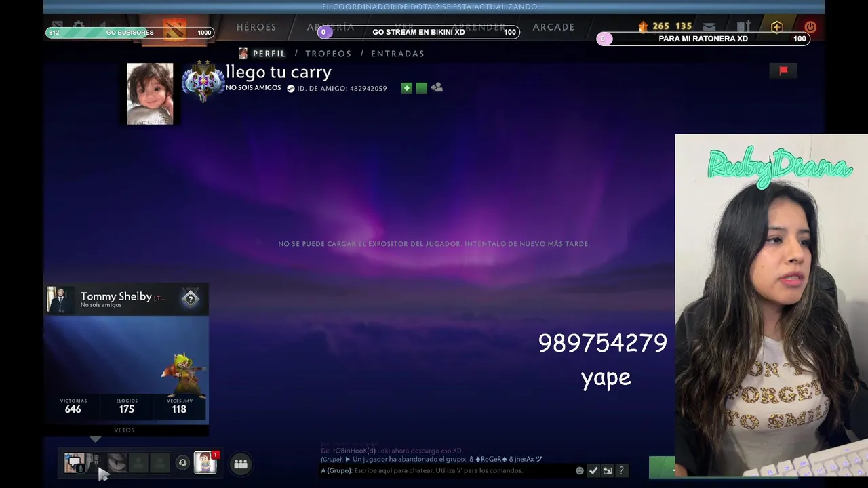Click the fourth empty party slot
This screenshot has width=868, height=488.
point(138,463)
